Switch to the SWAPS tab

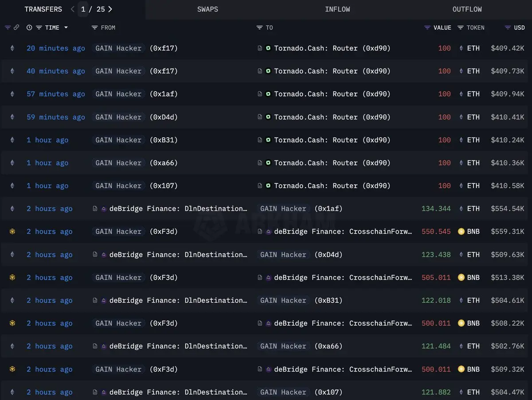click(207, 9)
